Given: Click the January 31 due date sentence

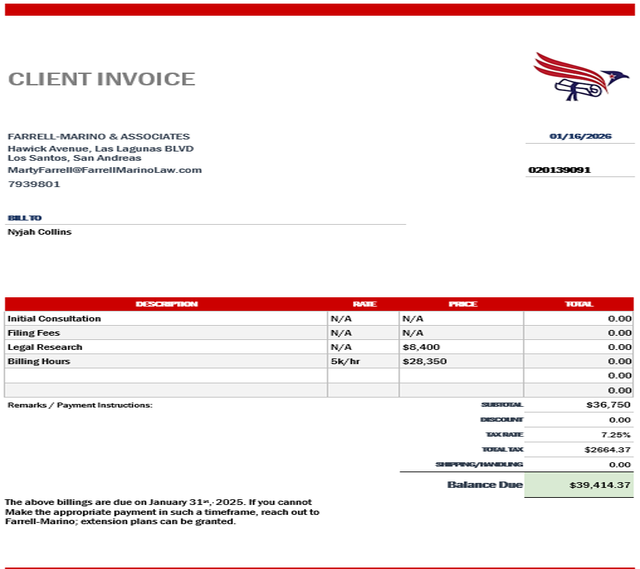Looking at the screenshot, I should click(x=126, y=502).
